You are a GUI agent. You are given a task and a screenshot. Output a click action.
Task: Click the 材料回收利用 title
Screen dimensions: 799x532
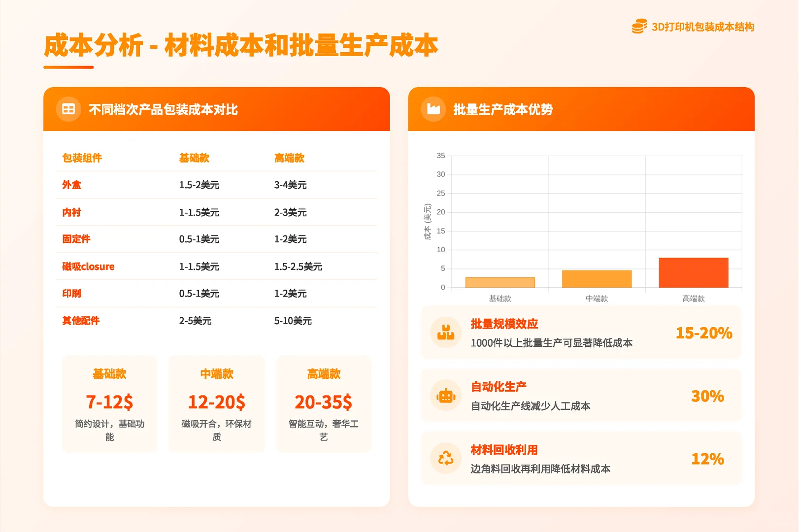[x=504, y=450]
